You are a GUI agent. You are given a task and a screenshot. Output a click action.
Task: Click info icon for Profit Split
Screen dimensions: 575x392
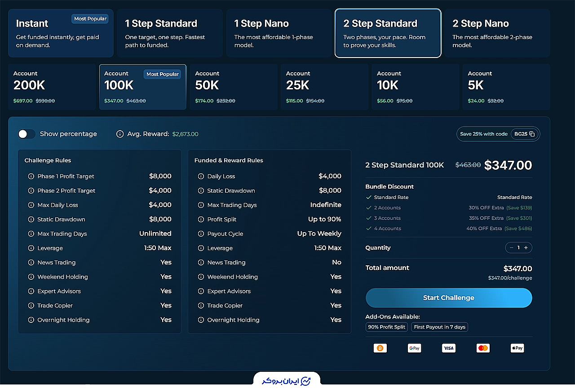pyautogui.click(x=201, y=220)
